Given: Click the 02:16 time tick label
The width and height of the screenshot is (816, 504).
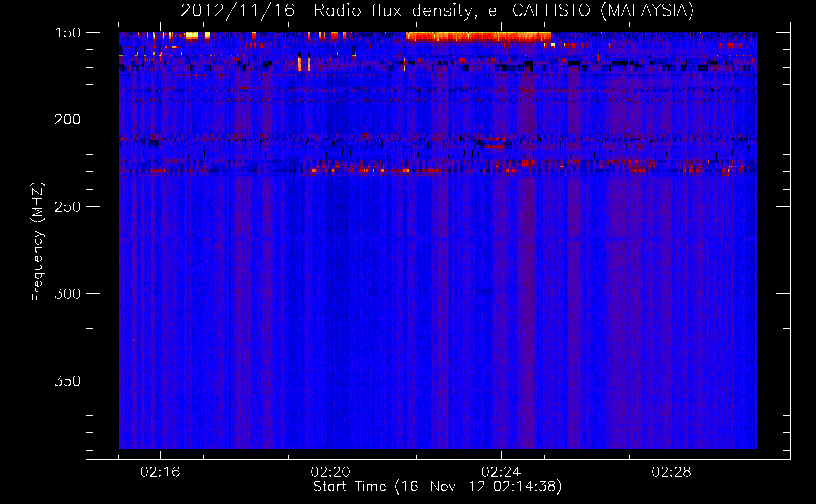Looking at the screenshot, I should pyautogui.click(x=160, y=472).
